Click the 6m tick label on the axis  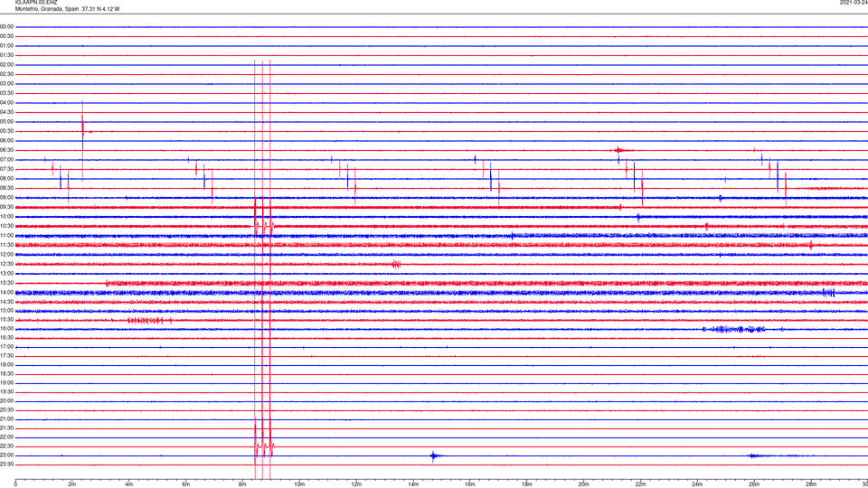[x=185, y=484]
